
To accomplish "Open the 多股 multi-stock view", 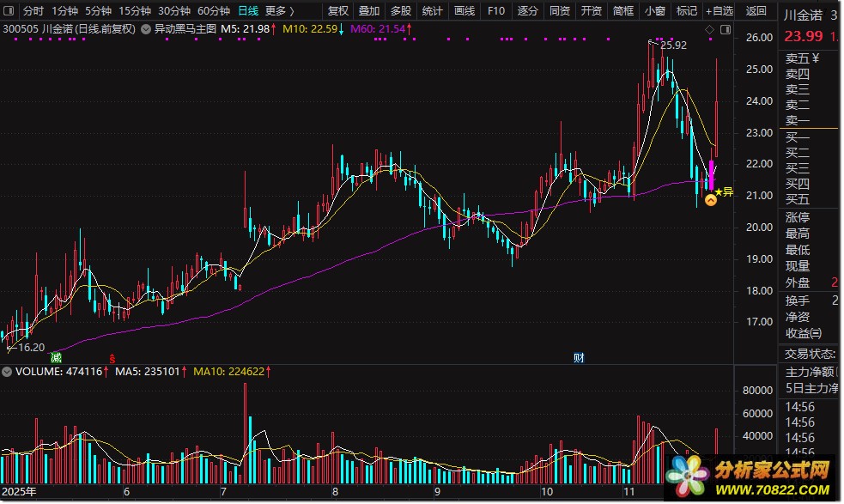I will [x=401, y=11].
